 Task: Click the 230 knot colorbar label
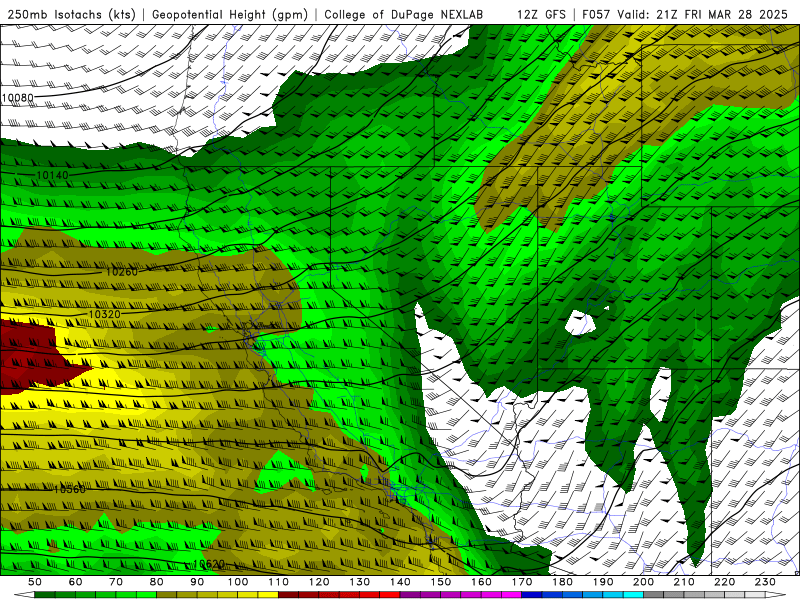click(x=765, y=582)
